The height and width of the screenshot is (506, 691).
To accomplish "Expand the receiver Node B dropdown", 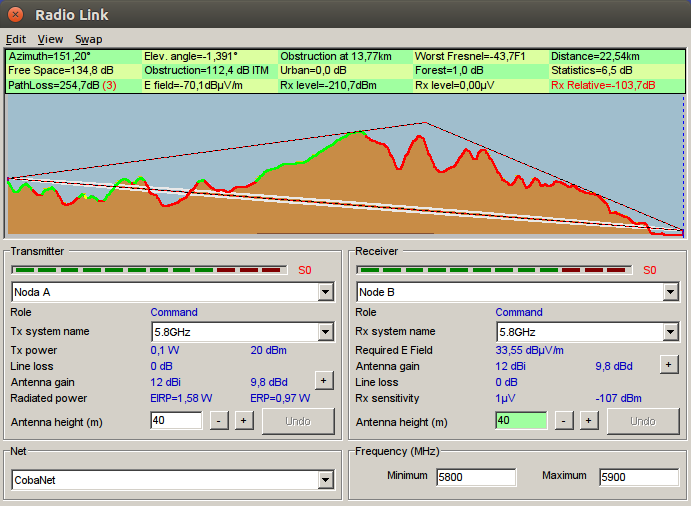I will (670, 292).
